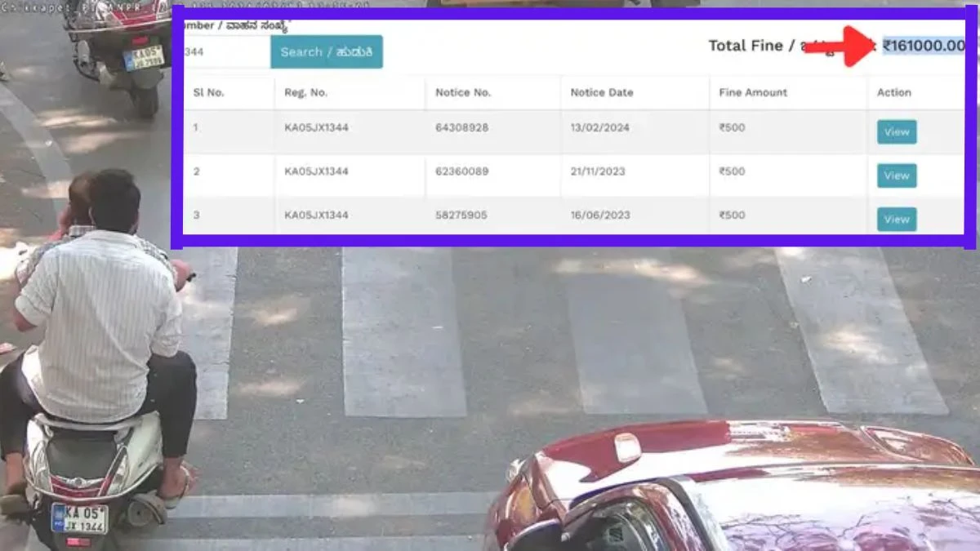
Task: Click KA05JX1344 in the 21/11/2023 row
Action: coord(317,171)
